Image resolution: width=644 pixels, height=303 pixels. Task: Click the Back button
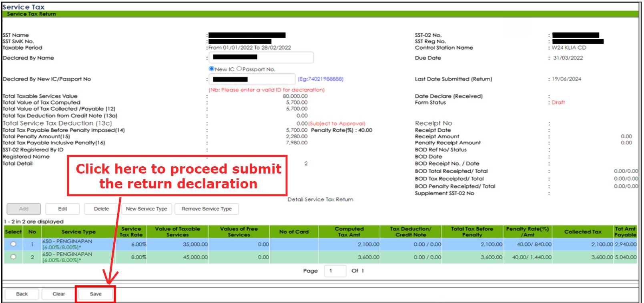(22, 294)
